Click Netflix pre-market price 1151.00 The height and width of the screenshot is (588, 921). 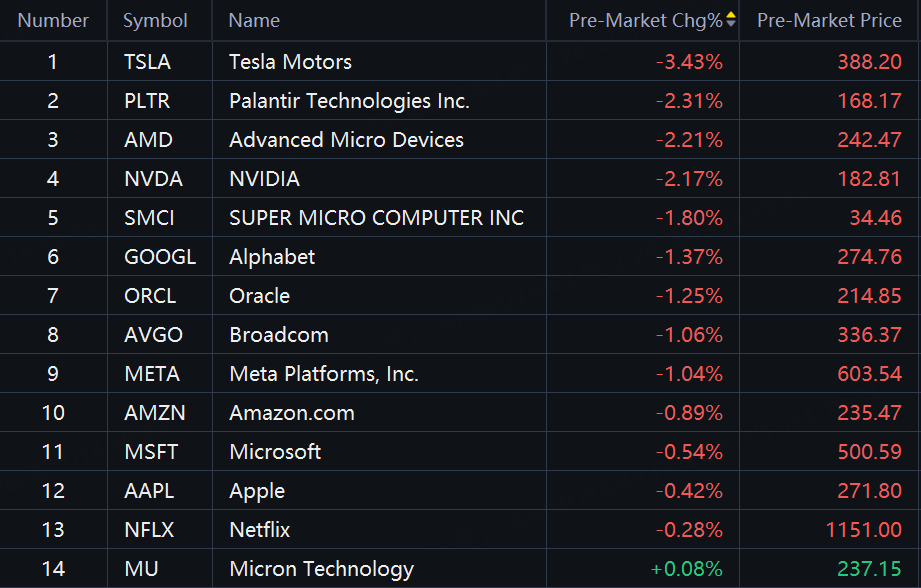[864, 530]
